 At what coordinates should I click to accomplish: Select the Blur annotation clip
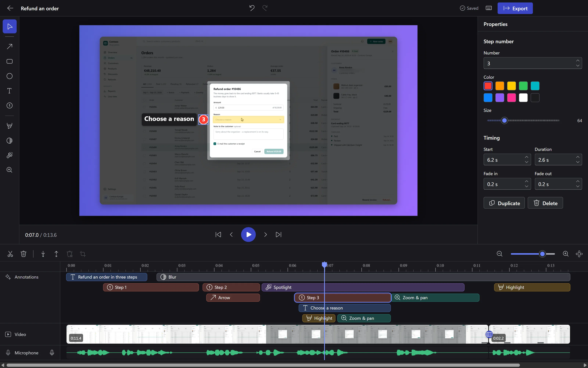(363, 277)
